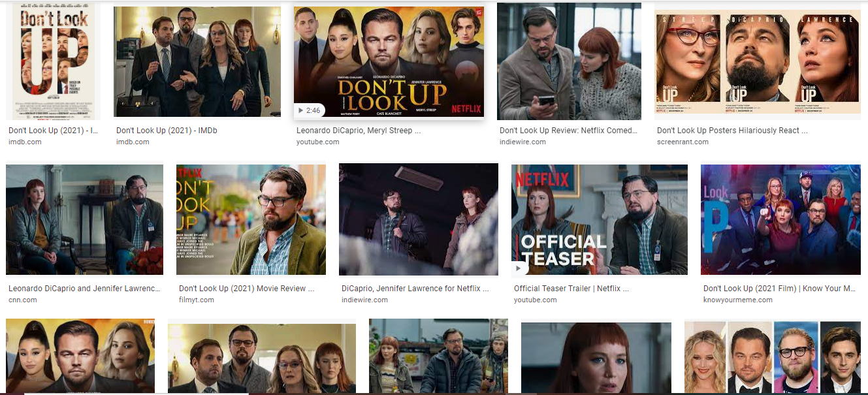The image size is (868, 395).
Task: Click the cnn.com source label
Action: click(23, 300)
